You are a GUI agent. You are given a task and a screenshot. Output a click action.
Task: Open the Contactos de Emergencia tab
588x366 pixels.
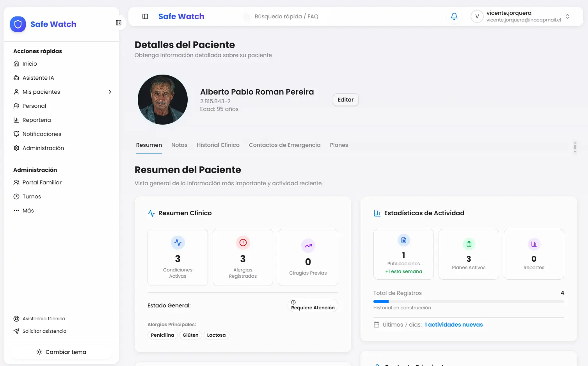284,145
